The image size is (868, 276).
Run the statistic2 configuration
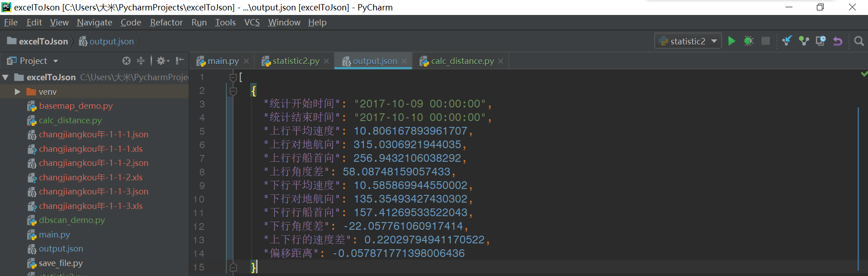731,41
